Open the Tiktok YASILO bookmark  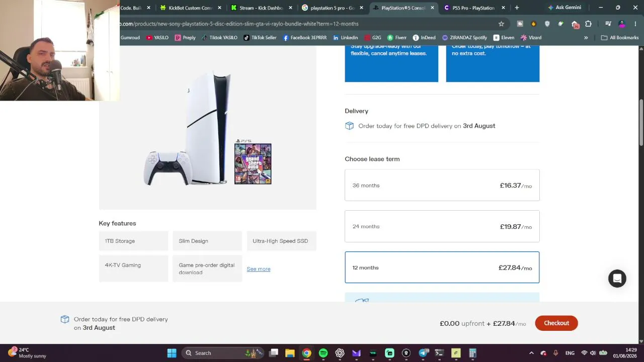219,38
